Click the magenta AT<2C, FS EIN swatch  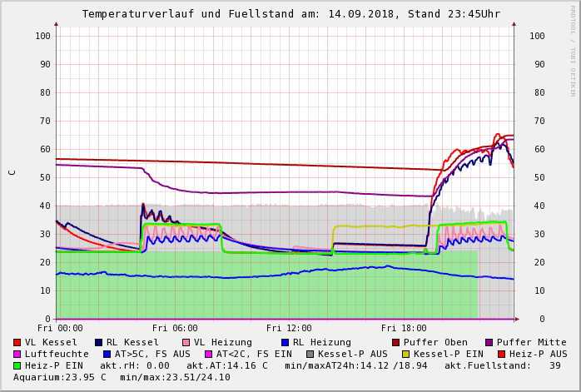pos(209,355)
